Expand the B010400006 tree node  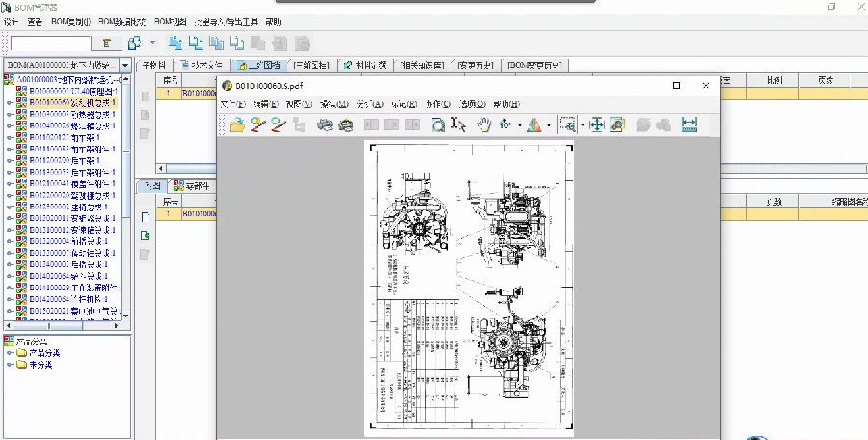pyautogui.click(x=10, y=124)
